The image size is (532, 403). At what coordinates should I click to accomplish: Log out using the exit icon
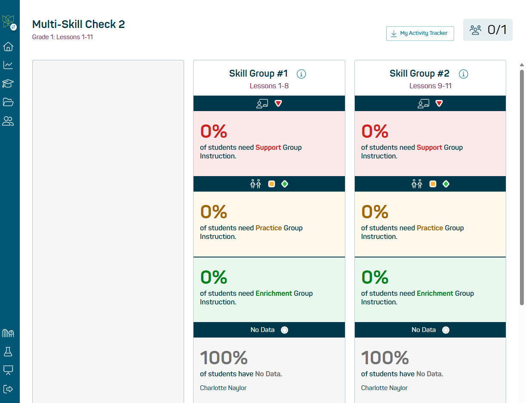click(8, 389)
